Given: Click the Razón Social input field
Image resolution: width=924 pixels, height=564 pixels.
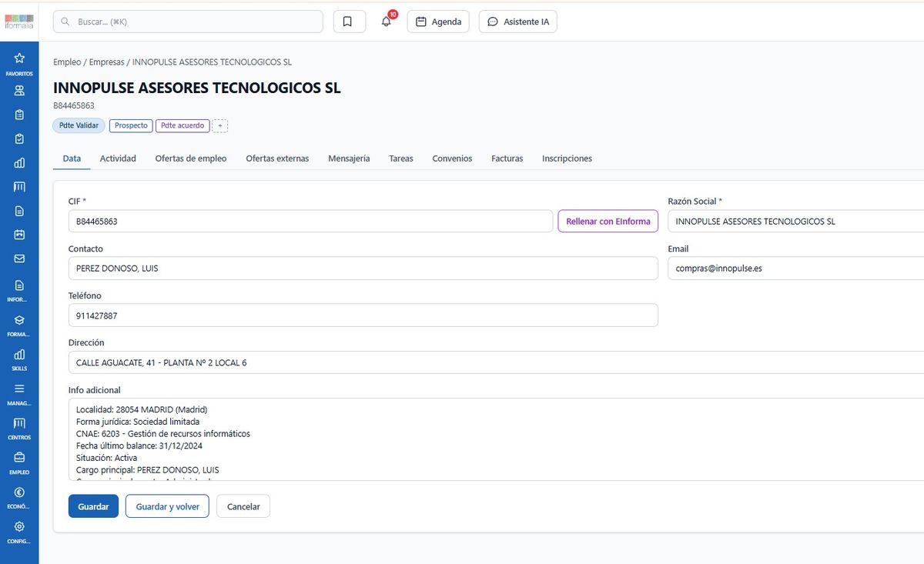Looking at the screenshot, I should [x=795, y=222].
